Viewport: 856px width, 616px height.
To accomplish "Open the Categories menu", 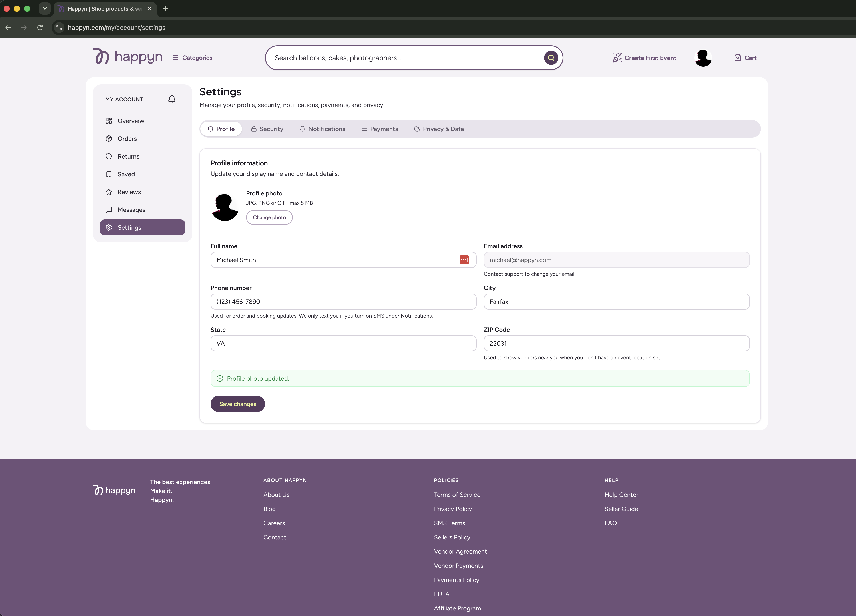I will click(x=192, y=58).
